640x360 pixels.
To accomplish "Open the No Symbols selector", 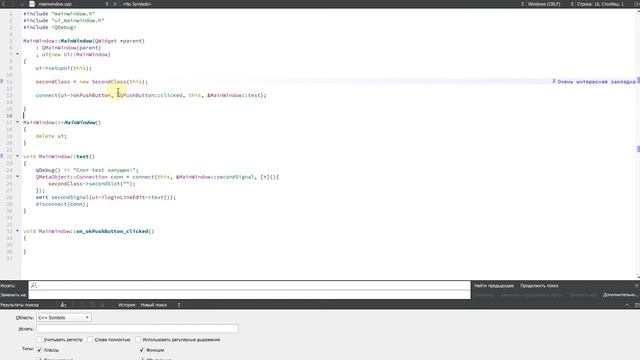I will coord(137,4).
